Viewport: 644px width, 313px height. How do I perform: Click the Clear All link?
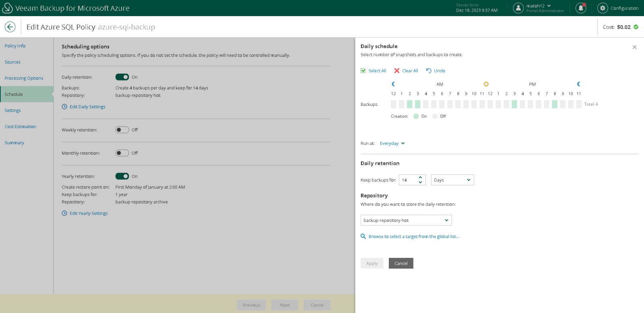pos(410,70)
